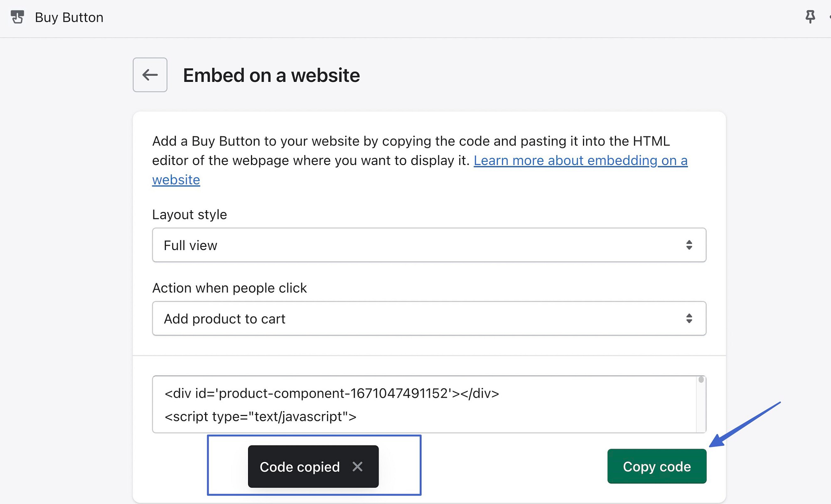Dismiss the Code copied toast via its X
This screenshot has width=831, height=504.
(357, 467)
